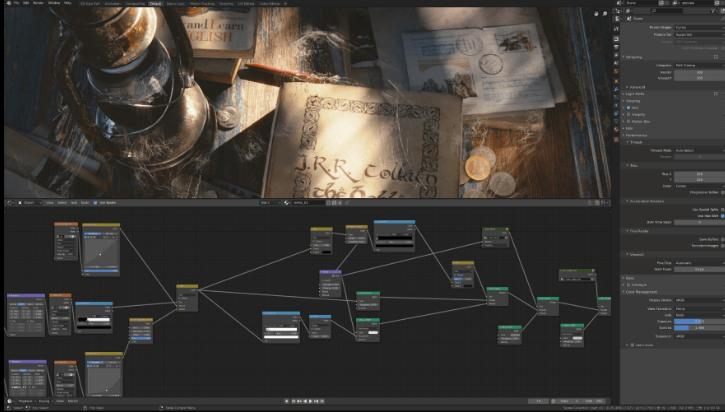Open the Look dropdown
Viewport: 725px width, 412px height.
click(699, 315)
